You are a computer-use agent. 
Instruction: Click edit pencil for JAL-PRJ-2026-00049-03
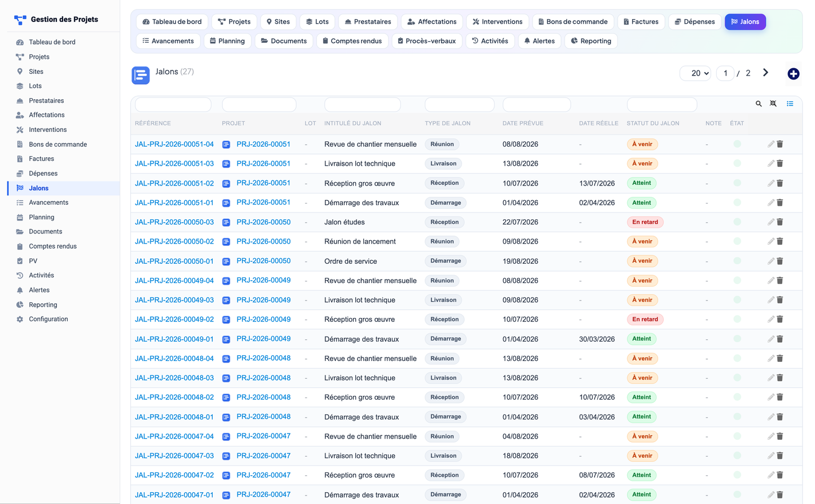tap(771, 300)
